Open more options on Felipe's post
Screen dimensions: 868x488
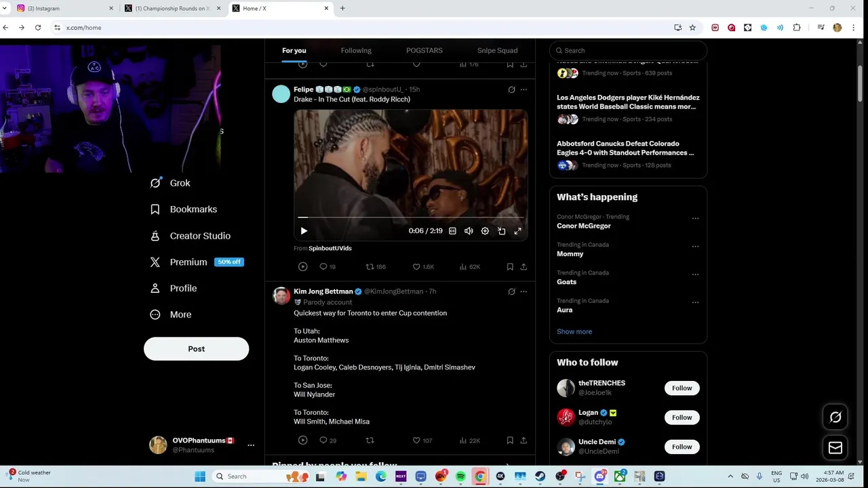(x=524, y=89)
